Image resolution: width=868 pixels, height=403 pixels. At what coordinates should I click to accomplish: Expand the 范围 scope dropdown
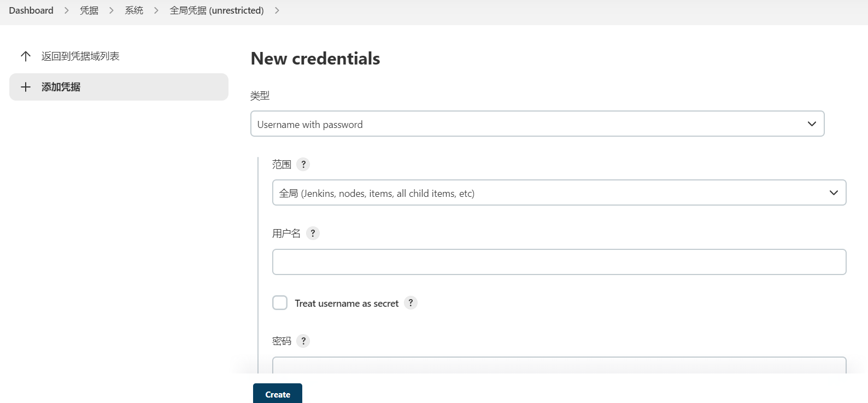click(x=559, y=193)
